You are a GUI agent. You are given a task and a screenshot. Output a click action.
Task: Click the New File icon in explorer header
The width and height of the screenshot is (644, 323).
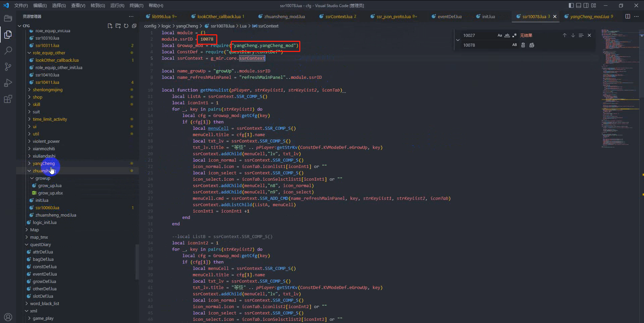coord(110,26)
